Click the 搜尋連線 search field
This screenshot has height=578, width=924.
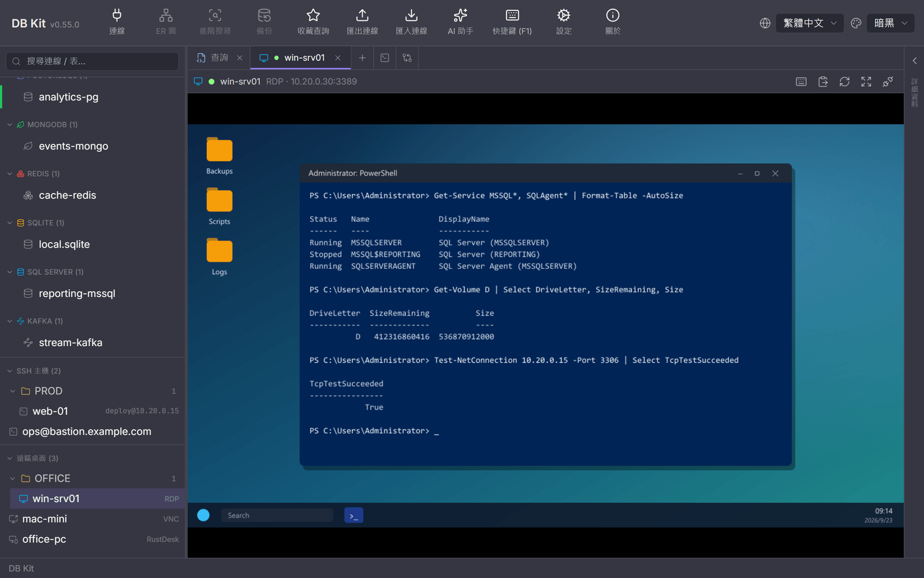pos(92,61)
